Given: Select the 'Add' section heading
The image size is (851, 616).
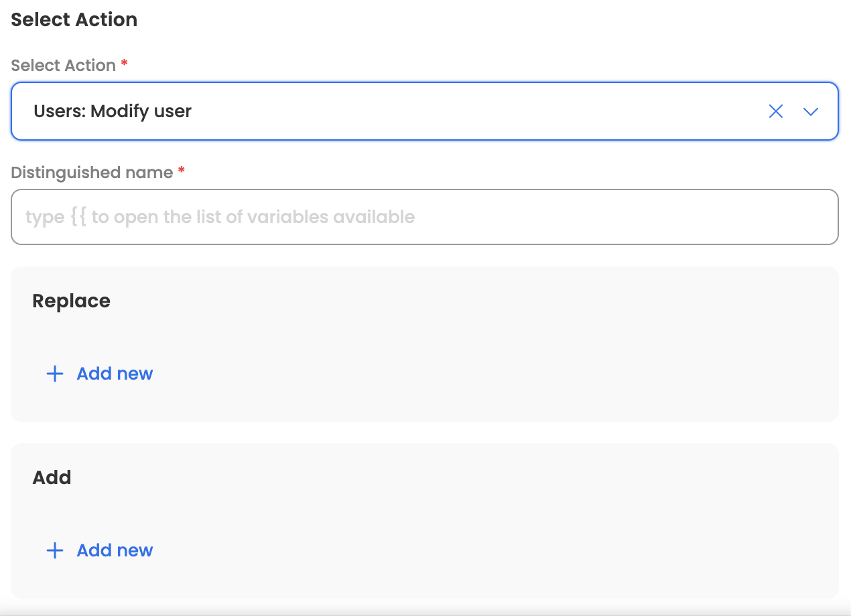Looking at the screenshot, I should [x=52, y=478].
